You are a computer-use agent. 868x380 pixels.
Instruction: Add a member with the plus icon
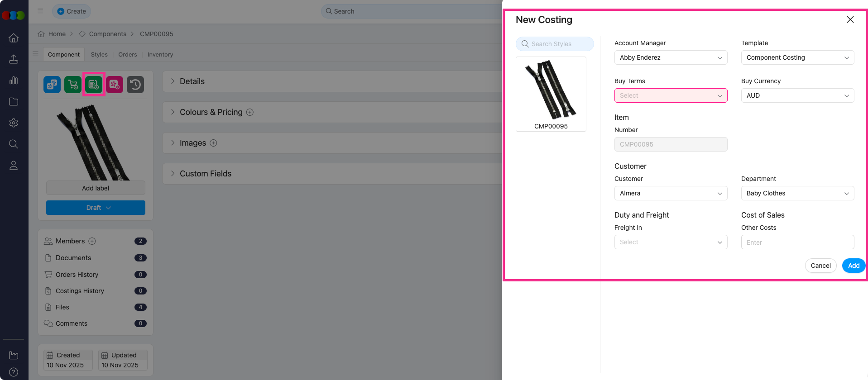pyautogui.click(x=92, y=241)
